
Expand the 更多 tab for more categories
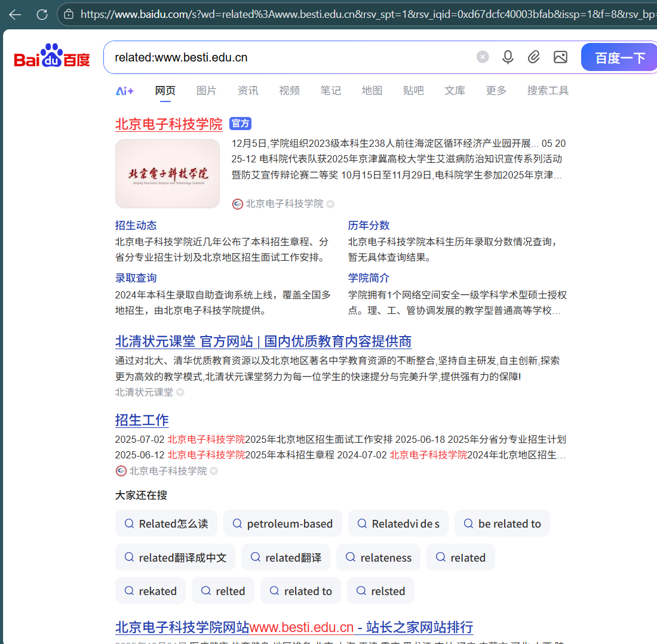click(x=496, y=90)
